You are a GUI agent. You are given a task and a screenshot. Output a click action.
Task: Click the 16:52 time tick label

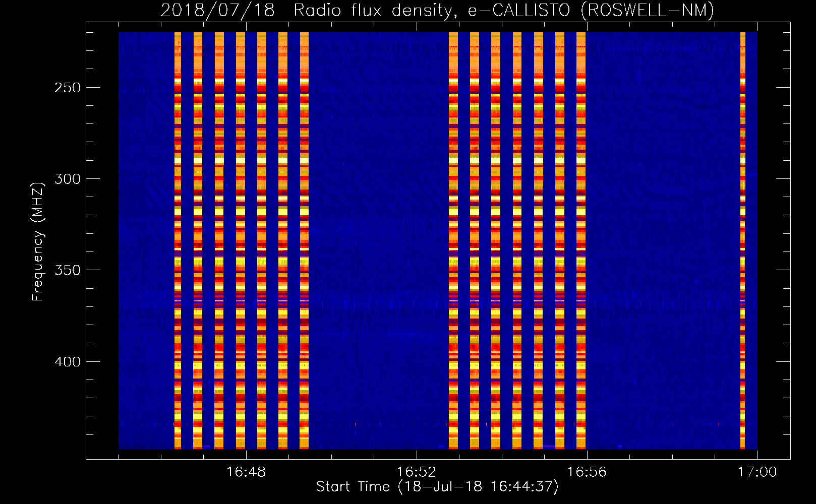(417, 472)
